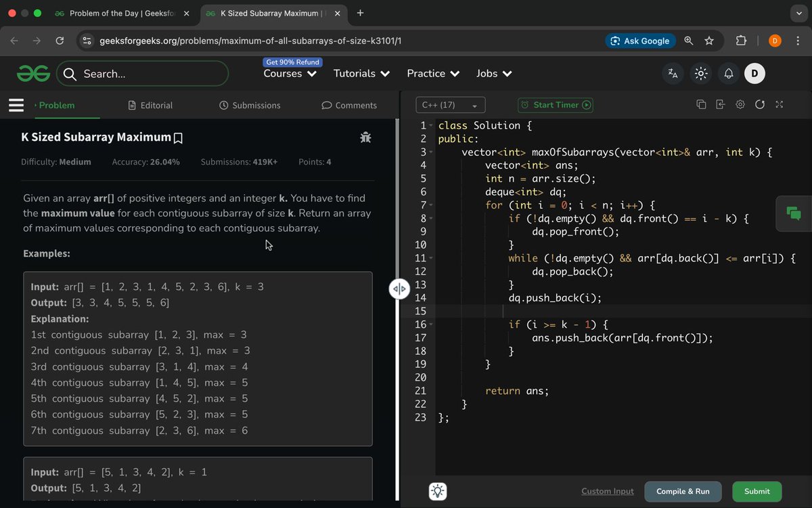Click the site information icon in address bar
This screenshot has width=812, height=508.
pyautogui.click(x=87, y=41)
